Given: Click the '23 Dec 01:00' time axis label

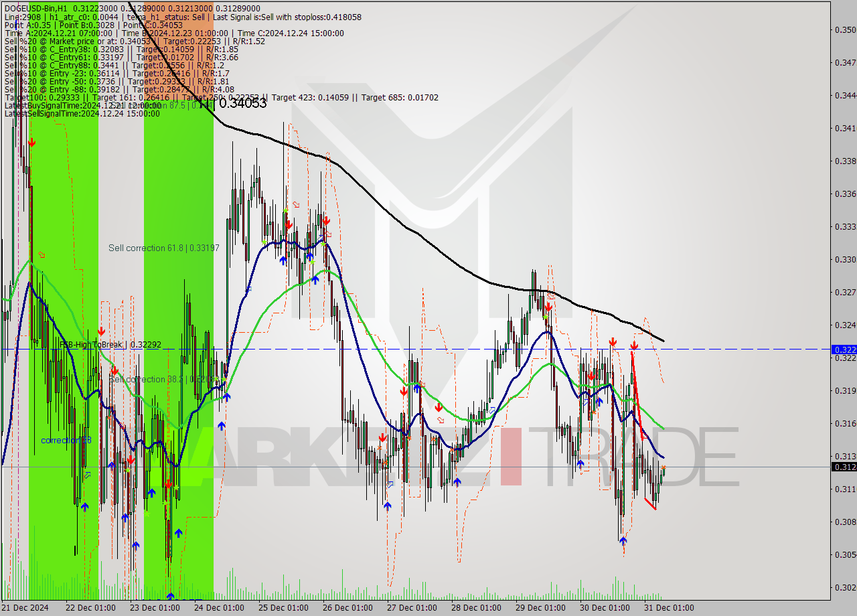Looking at the screenshot, I should click(x=155, y=608).
